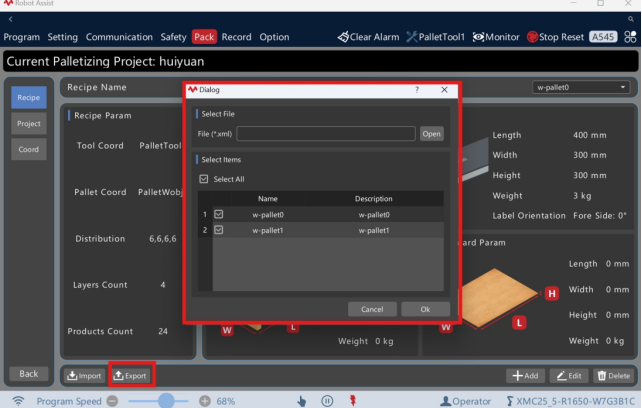Click the w-pallet1 description cell
This screenshot has height=408, width=642.
tap(374, 230)
